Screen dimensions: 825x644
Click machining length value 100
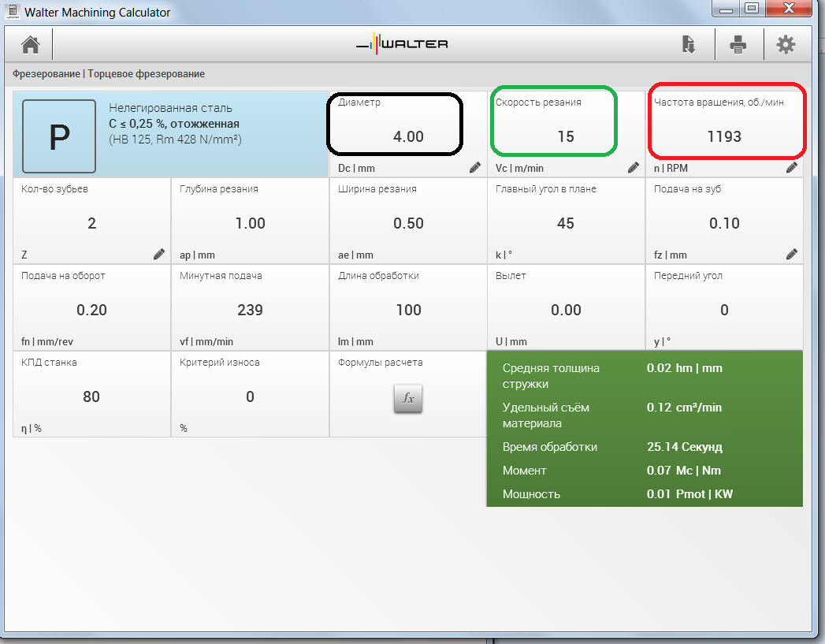tap(408, 311)
